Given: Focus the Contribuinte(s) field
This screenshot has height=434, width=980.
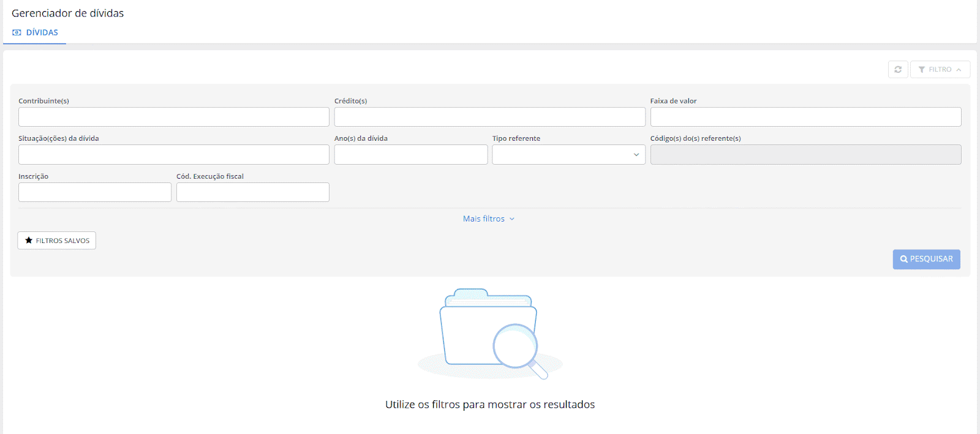Looking at the screenshot, I should [x=173, y=117].
